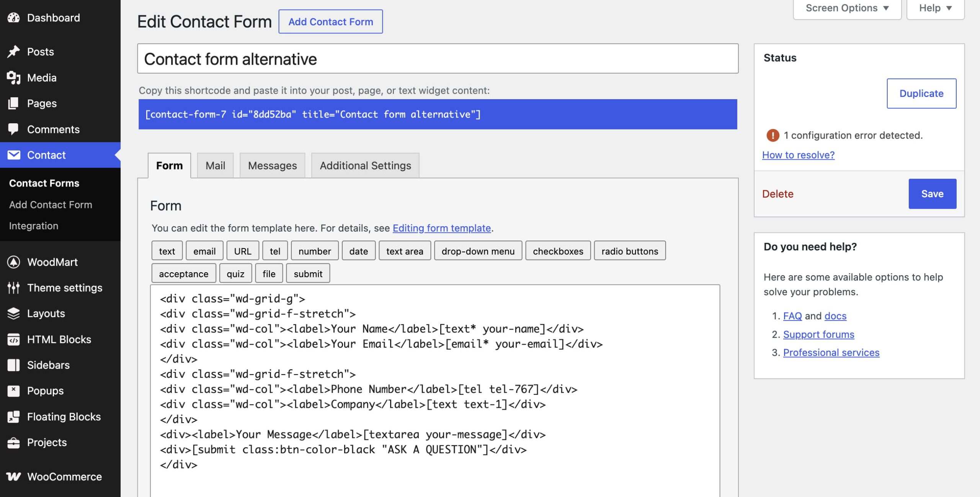Click the Posts pushpin icon

click(13, 52)
